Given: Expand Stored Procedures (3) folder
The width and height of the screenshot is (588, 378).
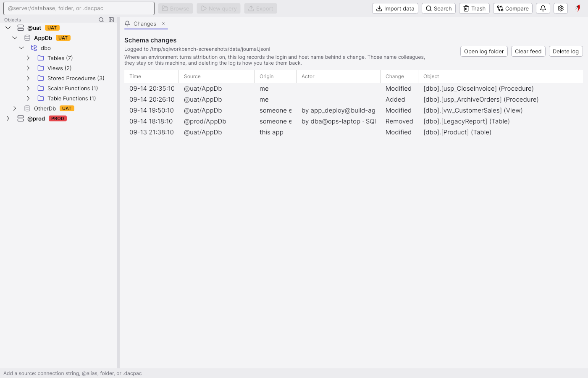Looking at the screenshot, I should pyautogui.click(x=28, y=78).
